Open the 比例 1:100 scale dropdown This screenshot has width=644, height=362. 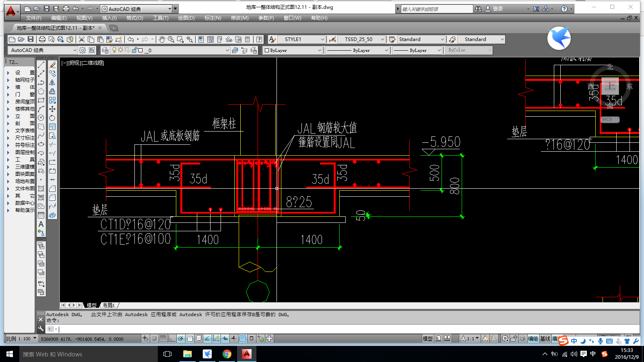click(x=21, y=339)
